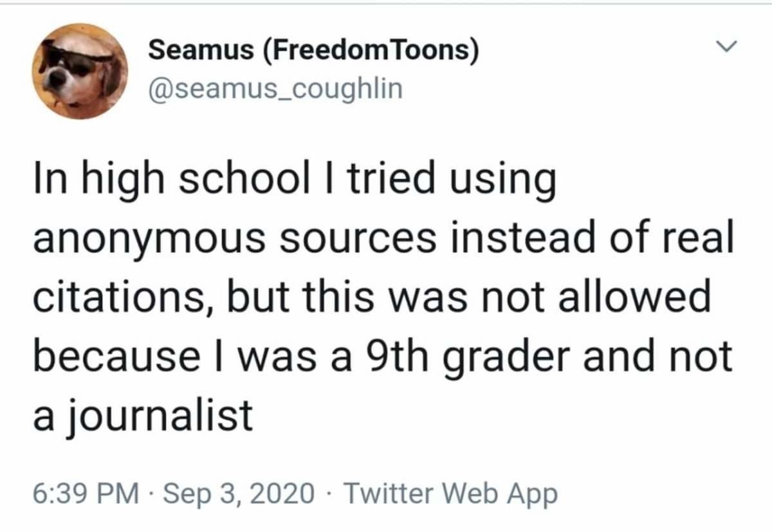Image resolution: width=772 pixels, height=532 pixels.
Task: Open Seamus display name profile link
Action: (314, 51)
